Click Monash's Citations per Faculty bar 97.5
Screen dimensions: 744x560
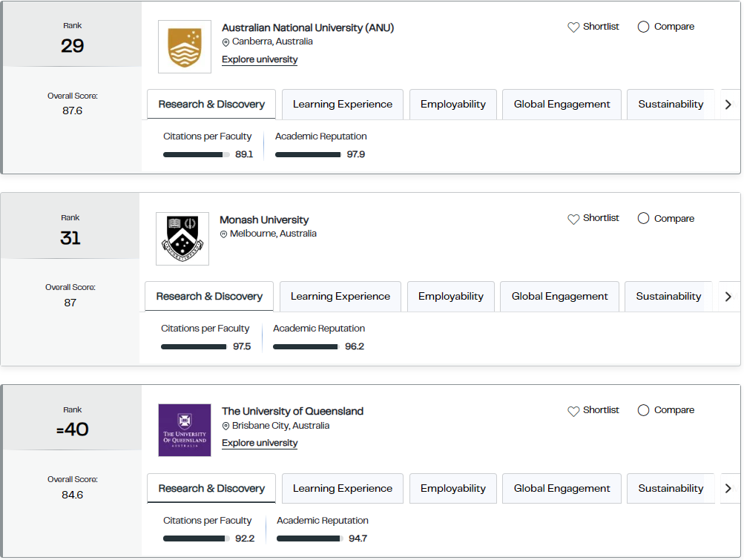[194, 347]
